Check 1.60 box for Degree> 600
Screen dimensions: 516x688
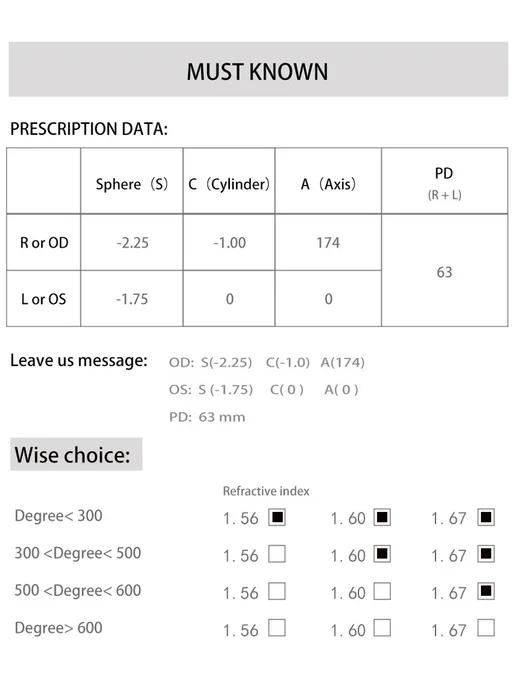pyautogui.click(x=382, y=628)
